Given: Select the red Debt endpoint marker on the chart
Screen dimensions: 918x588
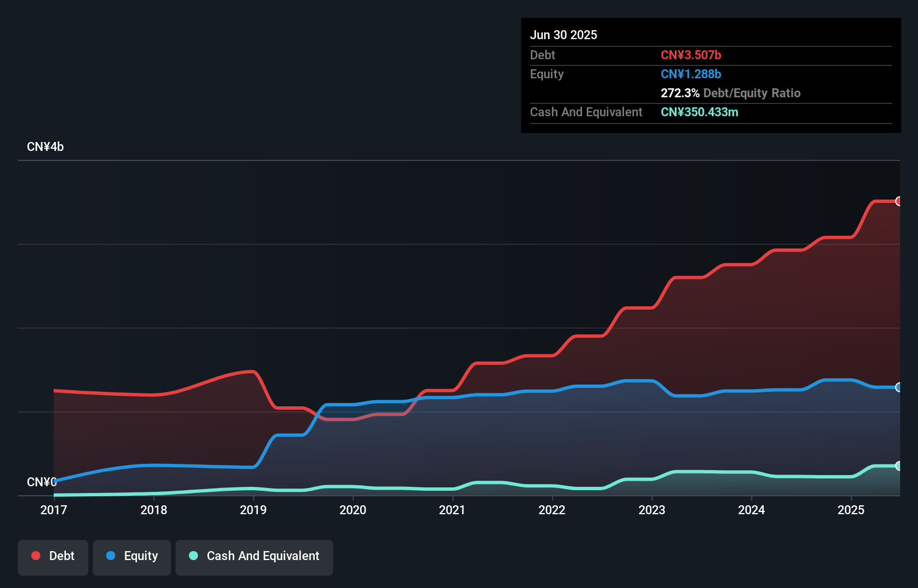Looking at the screenshot, I should (899, 201).
